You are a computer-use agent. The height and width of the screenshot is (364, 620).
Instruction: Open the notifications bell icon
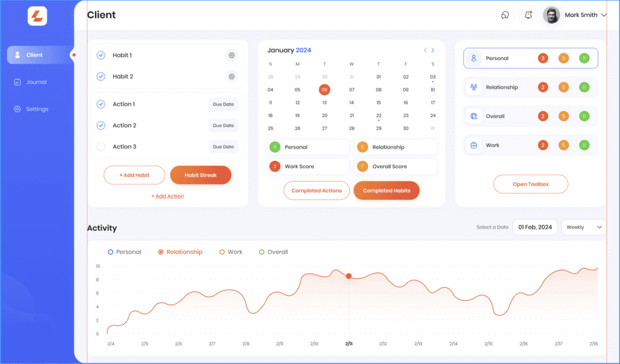(x=528, y=15)
